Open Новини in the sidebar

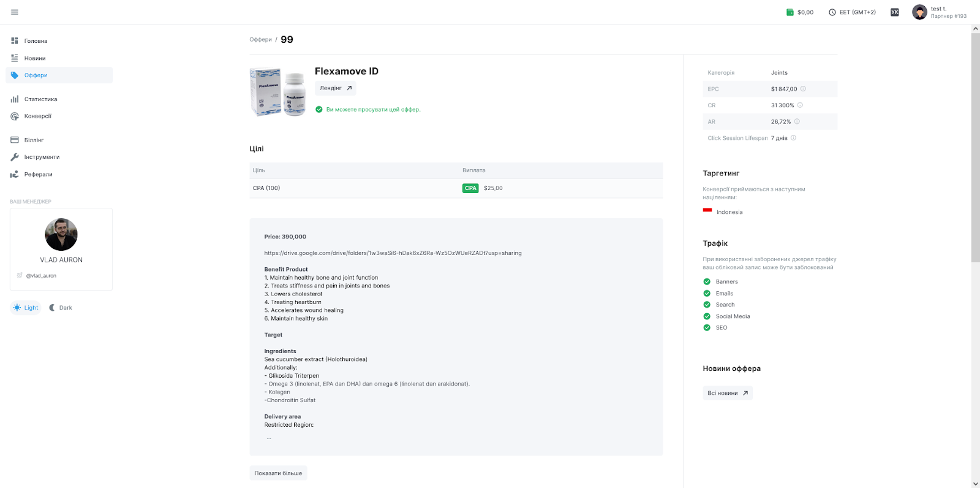tap(59, 58)
